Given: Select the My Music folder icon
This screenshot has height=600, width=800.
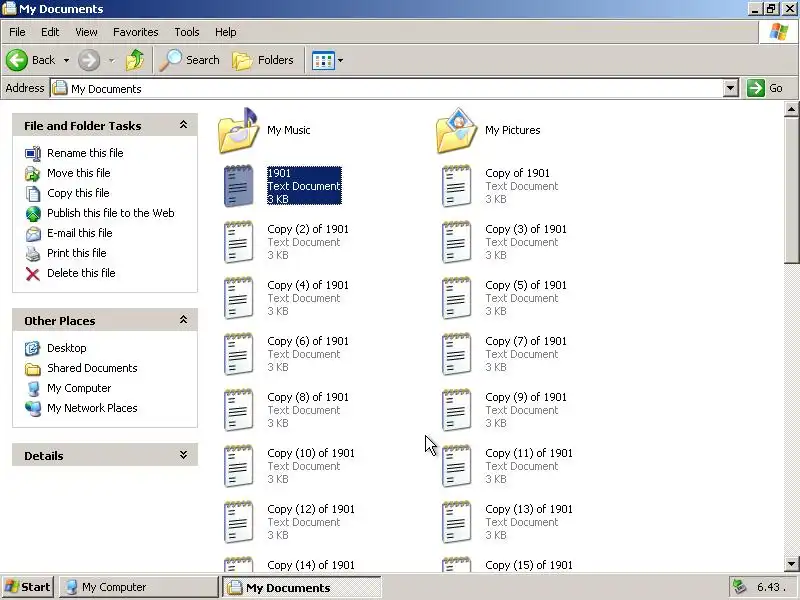Looking at the screenshot, I should coord(239,130).
